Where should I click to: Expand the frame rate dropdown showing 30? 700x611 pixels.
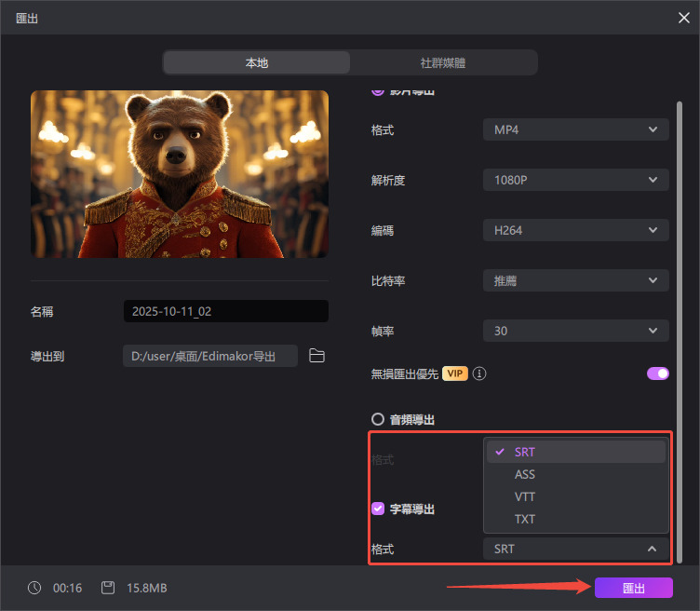(x=575, y=331)
